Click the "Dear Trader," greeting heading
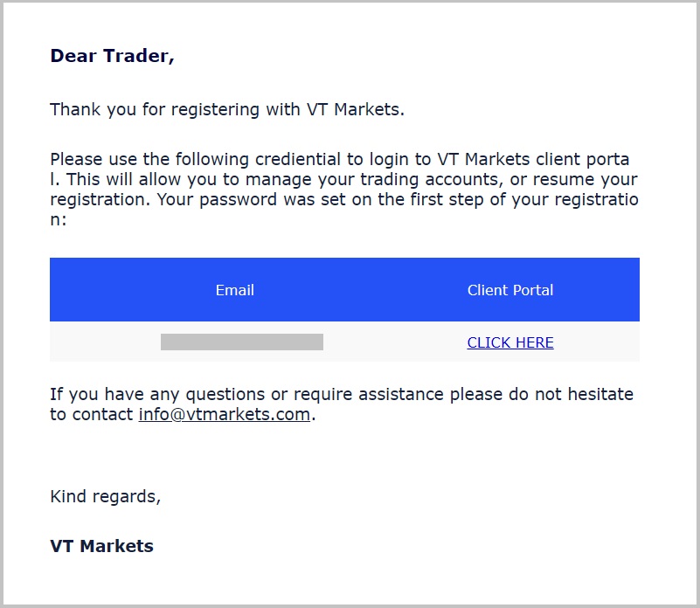The width and height of the screenshot is (700, 608). coord(113,56)
